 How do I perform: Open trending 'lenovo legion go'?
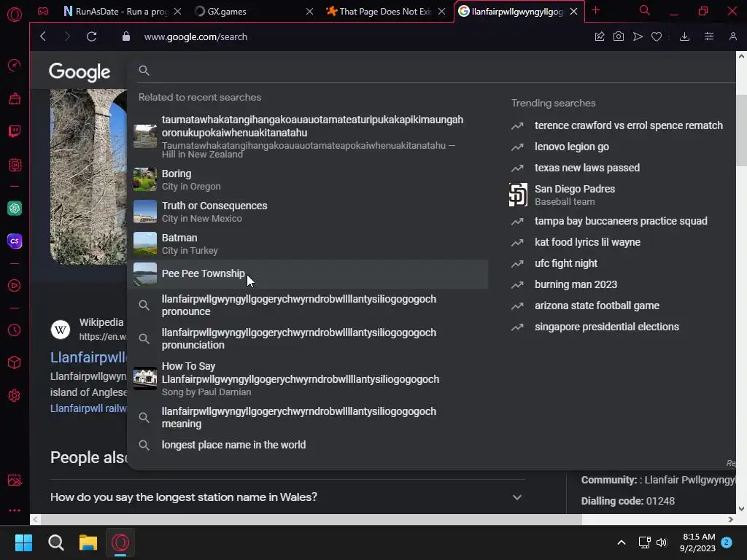[572, 147]
